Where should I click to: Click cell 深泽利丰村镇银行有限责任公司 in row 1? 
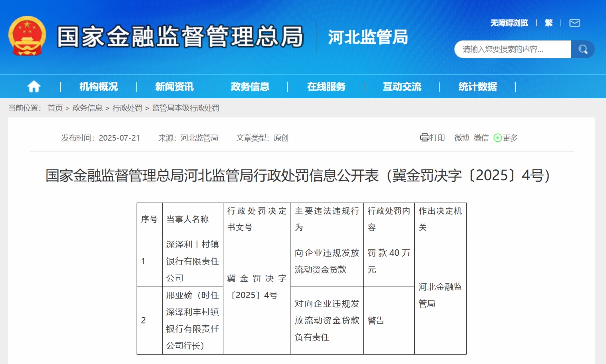tap(192, 261)
